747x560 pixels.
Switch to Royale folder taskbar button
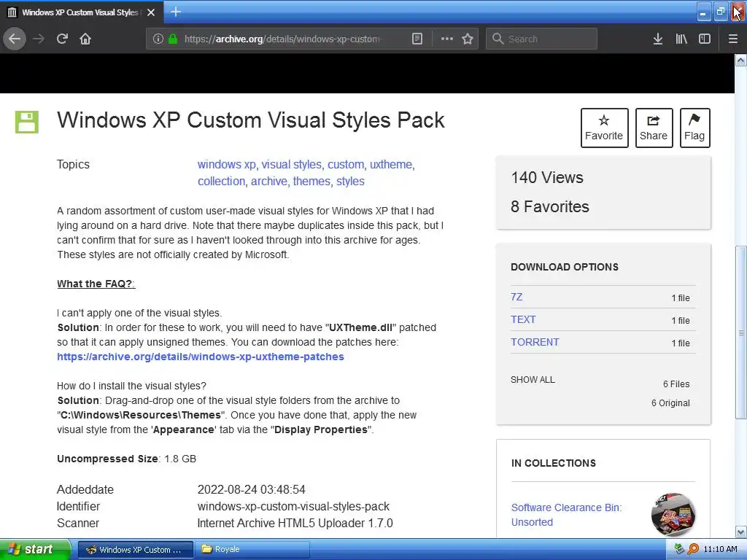pyautogui.click(x=252, y=550)
